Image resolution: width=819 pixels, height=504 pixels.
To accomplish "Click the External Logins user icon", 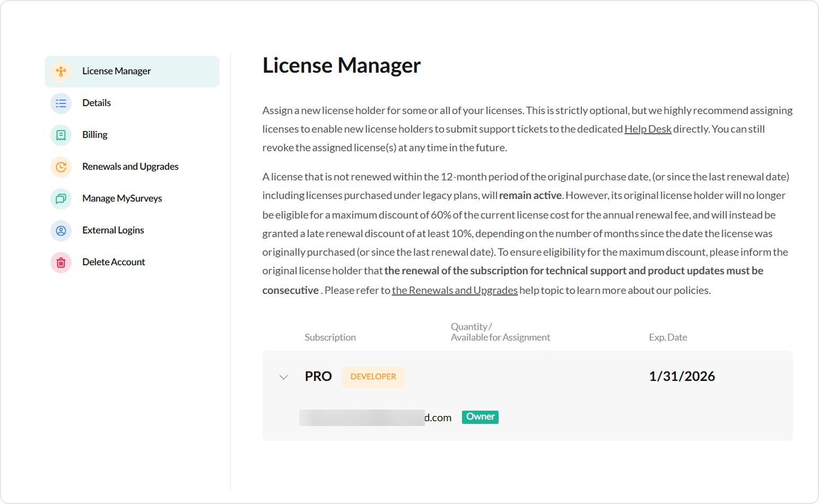I will point(61,230).
